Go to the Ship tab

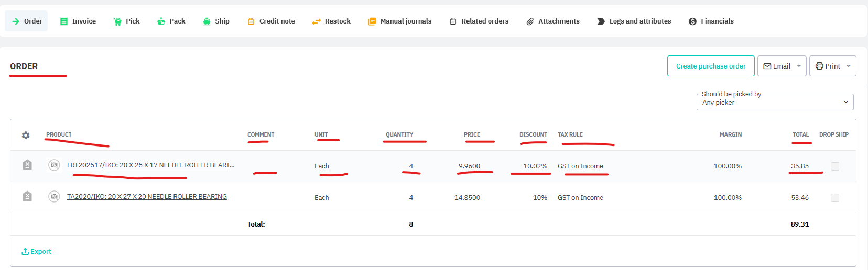pyautogui.click(x=216, y=21)
